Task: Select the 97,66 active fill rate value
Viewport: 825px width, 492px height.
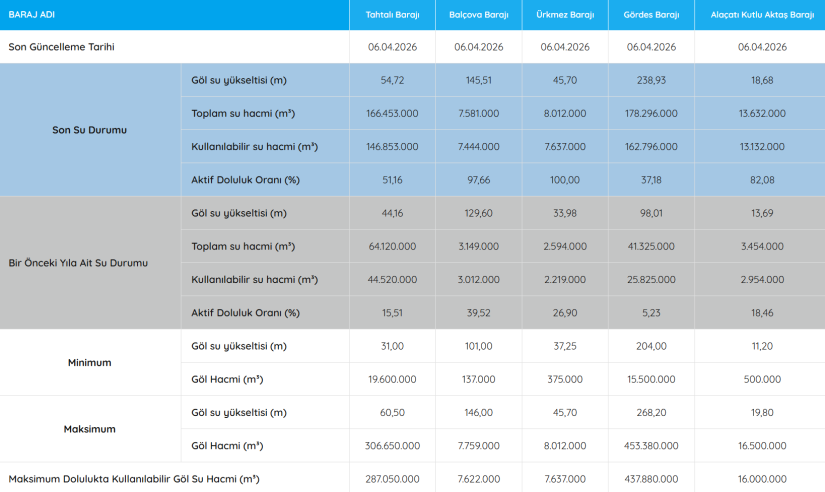Action: coord(478,180)
